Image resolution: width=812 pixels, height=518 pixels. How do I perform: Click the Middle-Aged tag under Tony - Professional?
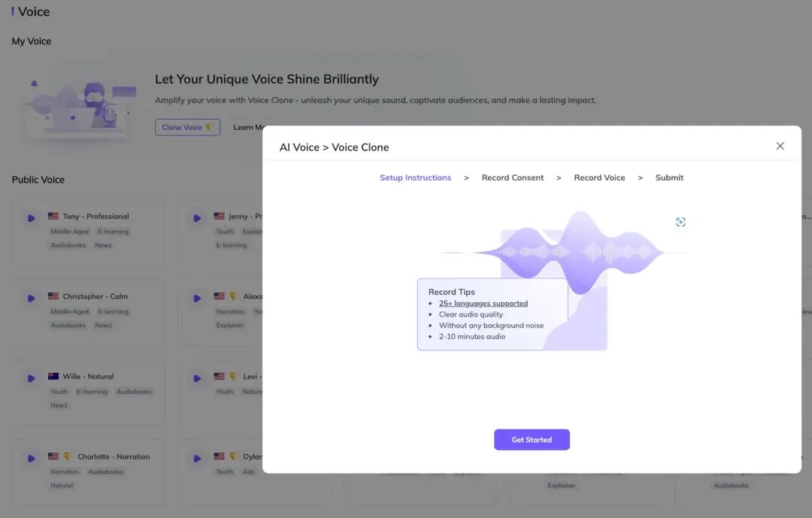point(69,232)
